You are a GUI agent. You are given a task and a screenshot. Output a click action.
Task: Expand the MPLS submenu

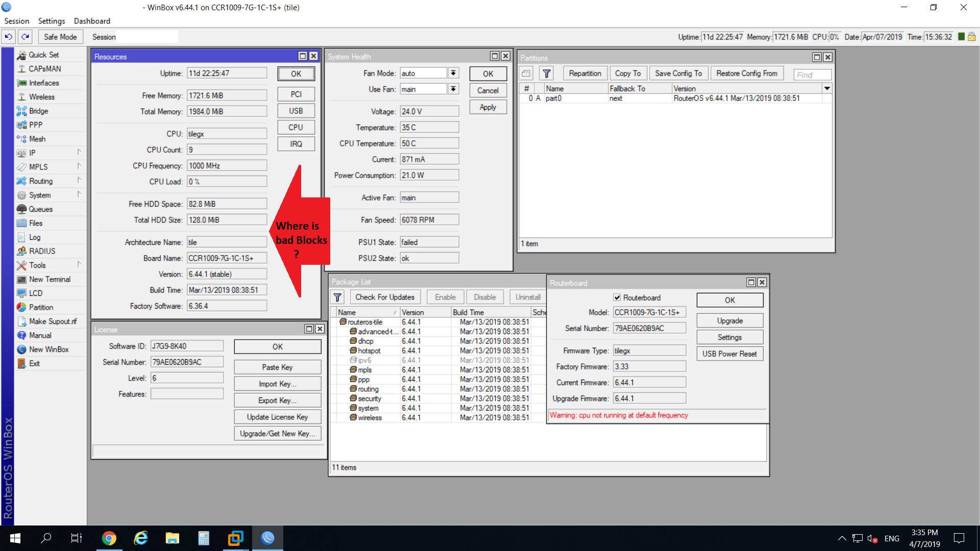point(79,166)
